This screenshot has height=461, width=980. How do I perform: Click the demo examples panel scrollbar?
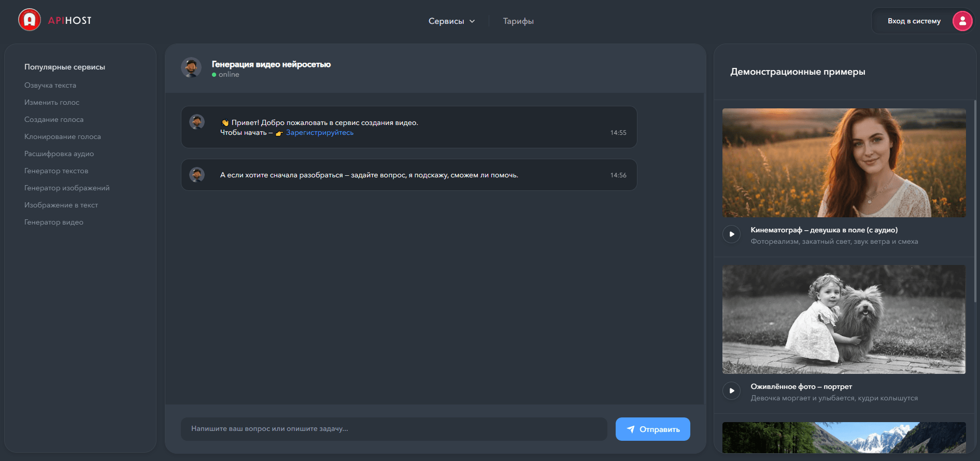pyautogui.click(x=975, y=201)
